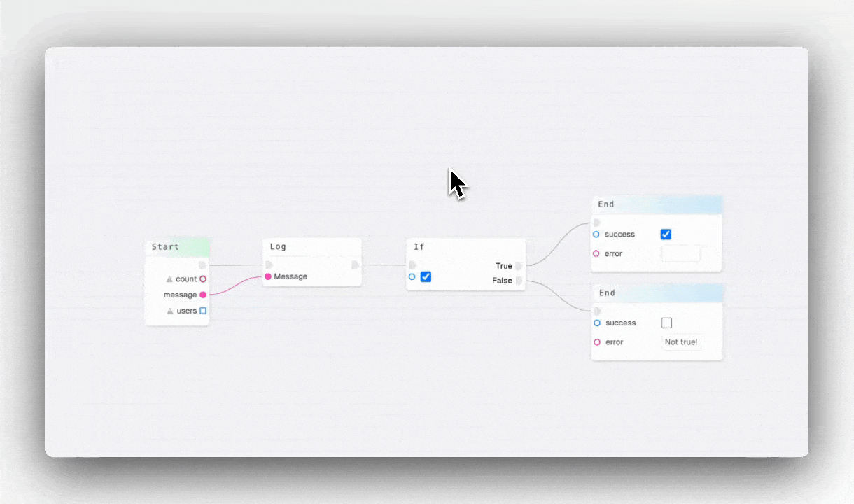Click the True output pin on the If node
854x504 pixels.
click(518, 266)
